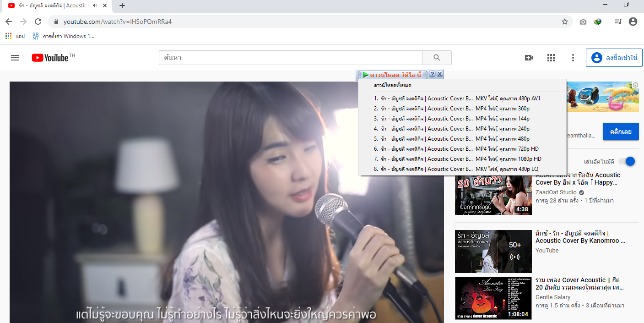
Task: Click the help question mark on download bar
Action: click(432, 75)
